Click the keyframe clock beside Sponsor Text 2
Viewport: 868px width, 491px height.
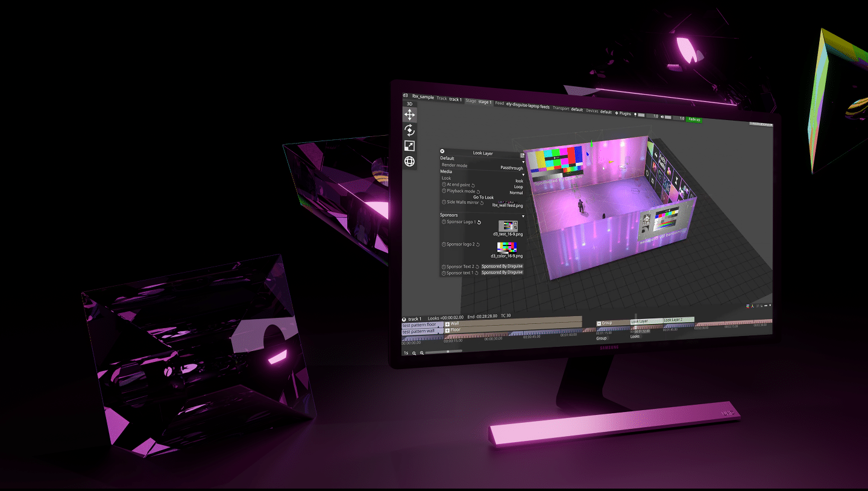pos(444,267)
